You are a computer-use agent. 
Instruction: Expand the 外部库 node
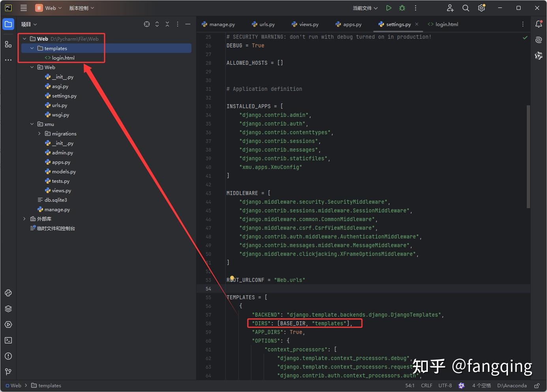click(24, 219)
